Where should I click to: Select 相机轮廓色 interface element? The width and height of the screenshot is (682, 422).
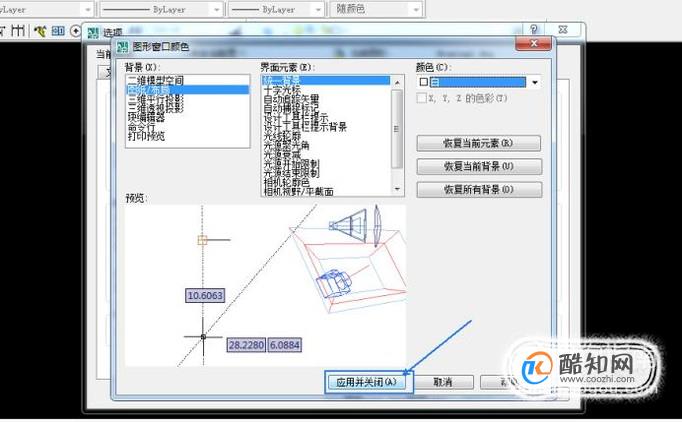(286, 182)
